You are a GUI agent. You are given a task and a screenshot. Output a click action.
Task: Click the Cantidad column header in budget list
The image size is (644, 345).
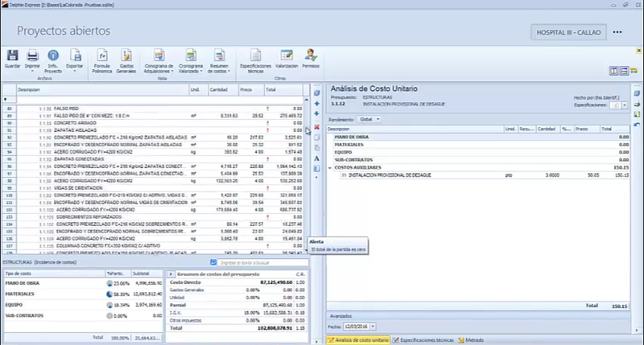(x=224, y=90)
